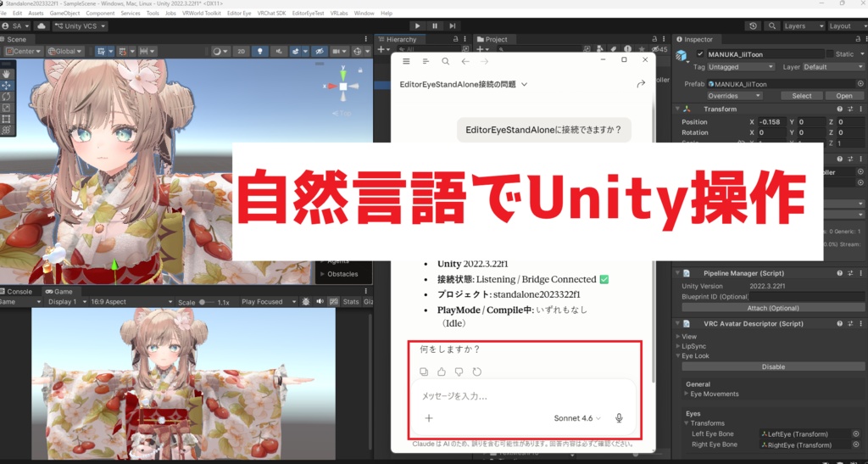Screen dimensions: 868x464
Task: Open the Layers dropdown
Action: point(804,26)
